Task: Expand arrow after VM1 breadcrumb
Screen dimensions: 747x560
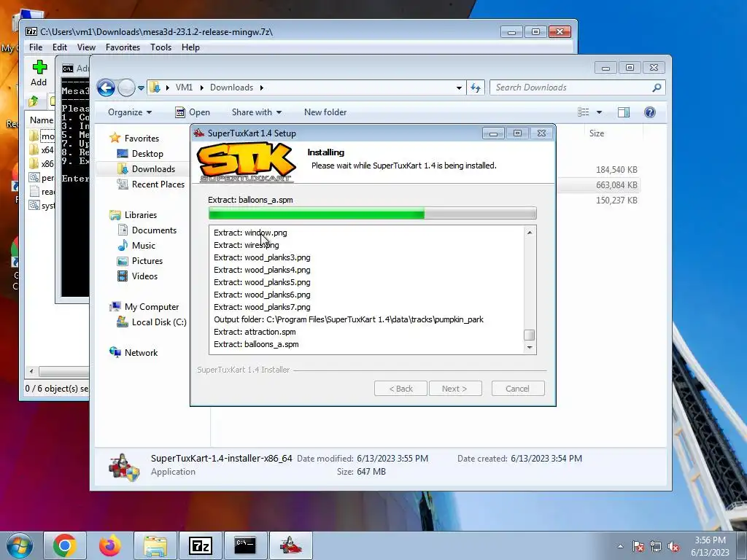Action: point(202,88)
